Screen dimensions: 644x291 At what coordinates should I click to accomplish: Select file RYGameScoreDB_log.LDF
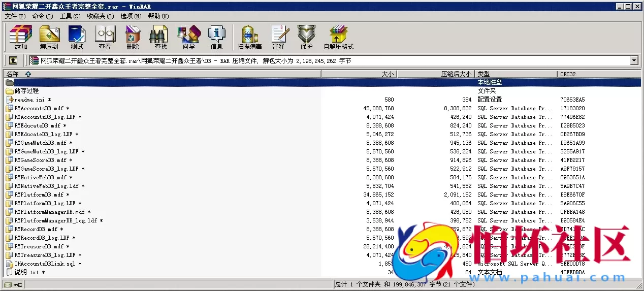[322, 169]
